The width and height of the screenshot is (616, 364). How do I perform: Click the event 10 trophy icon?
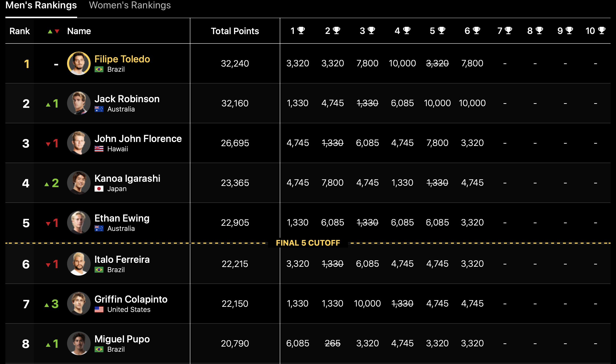602,31
